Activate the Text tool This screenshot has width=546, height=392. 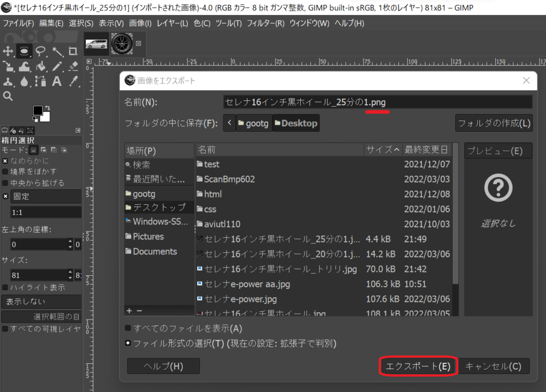[x=57, y=81]
